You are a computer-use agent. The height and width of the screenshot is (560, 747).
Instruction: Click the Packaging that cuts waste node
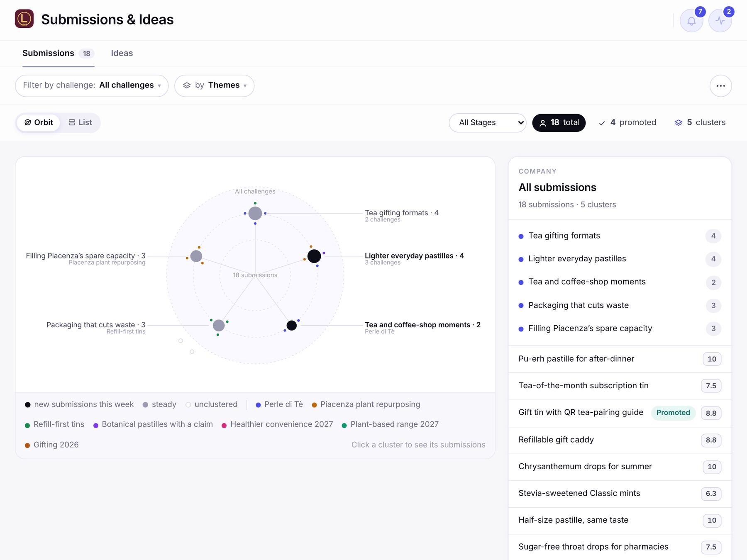(x=219, y=326)
